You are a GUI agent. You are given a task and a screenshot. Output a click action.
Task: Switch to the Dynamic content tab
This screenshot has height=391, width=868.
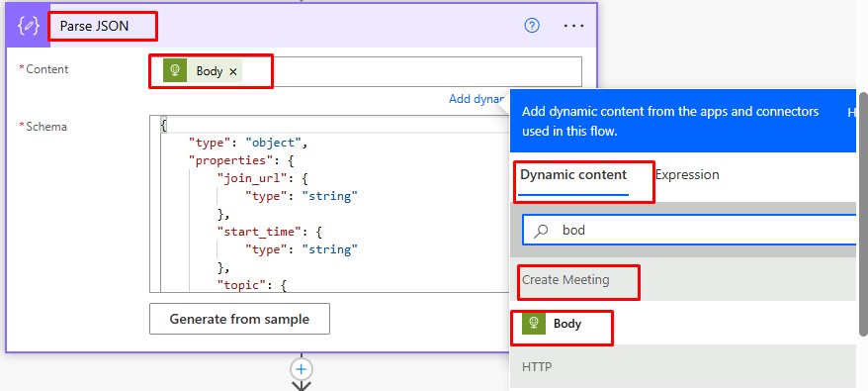tap(573, 175)
